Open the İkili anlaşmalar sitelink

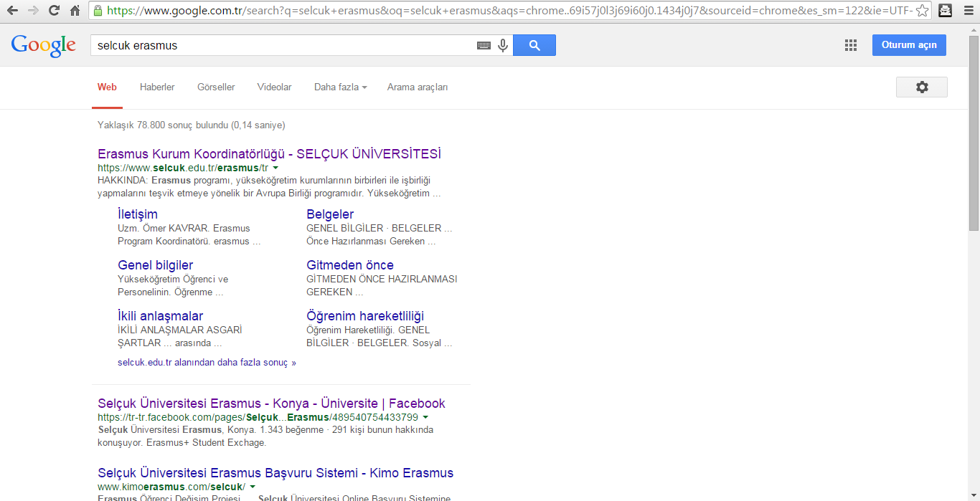pyautogui.click(x=161, y=316)
